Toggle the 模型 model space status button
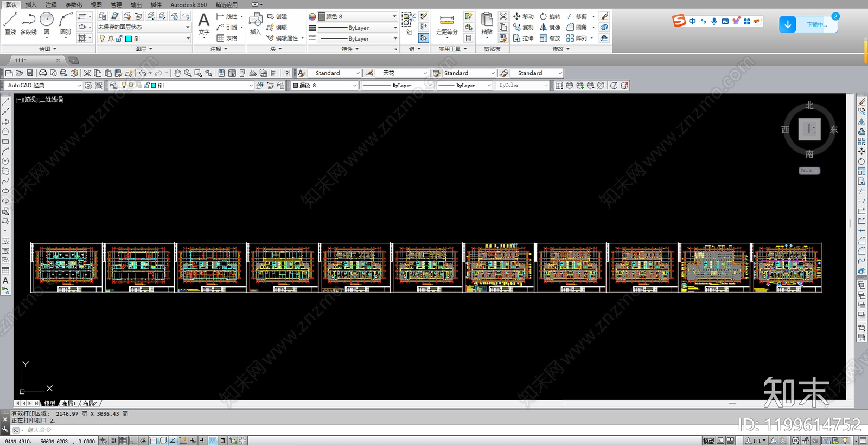This screenshot has height=446, width=868. (x=709, y=441)
